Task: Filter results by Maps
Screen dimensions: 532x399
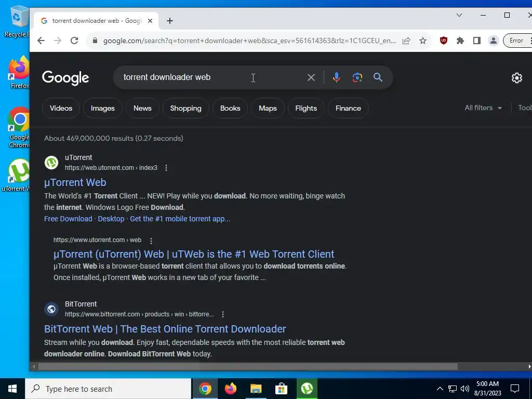Action: 268,108
